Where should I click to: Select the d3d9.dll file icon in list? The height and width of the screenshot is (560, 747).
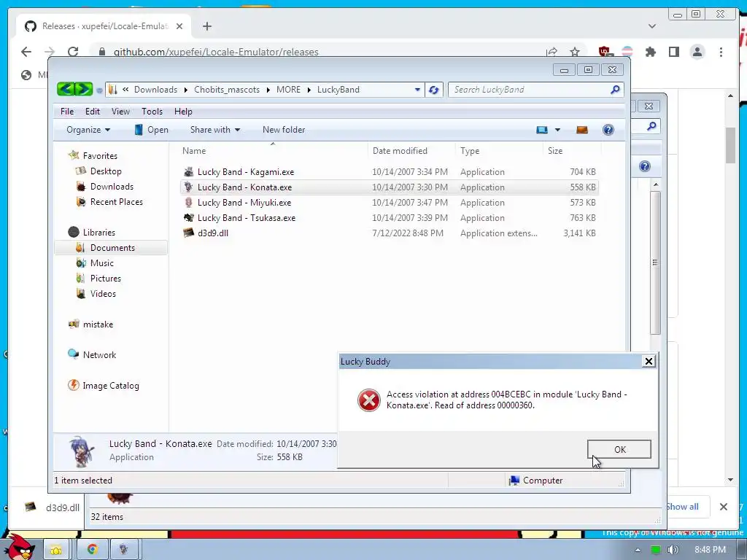coord(189,233)
